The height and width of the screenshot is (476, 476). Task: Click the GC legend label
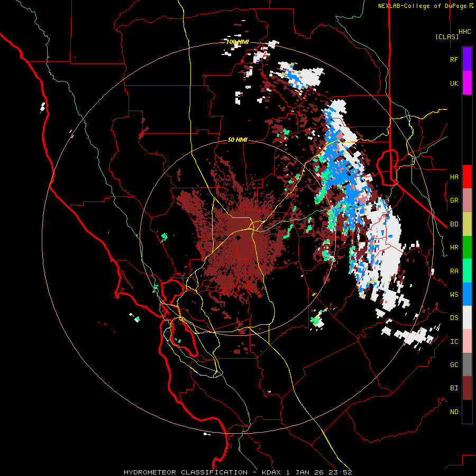point(454,365)
